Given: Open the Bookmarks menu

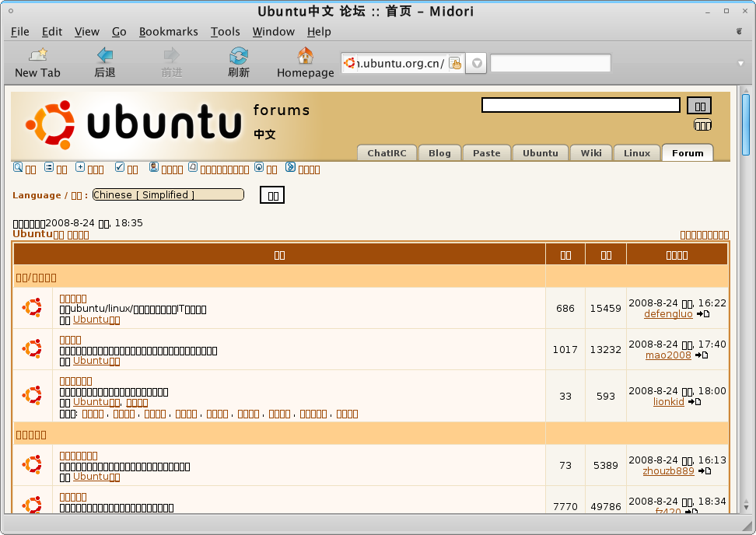Looking at the screenshot, I should coord(168,32).
